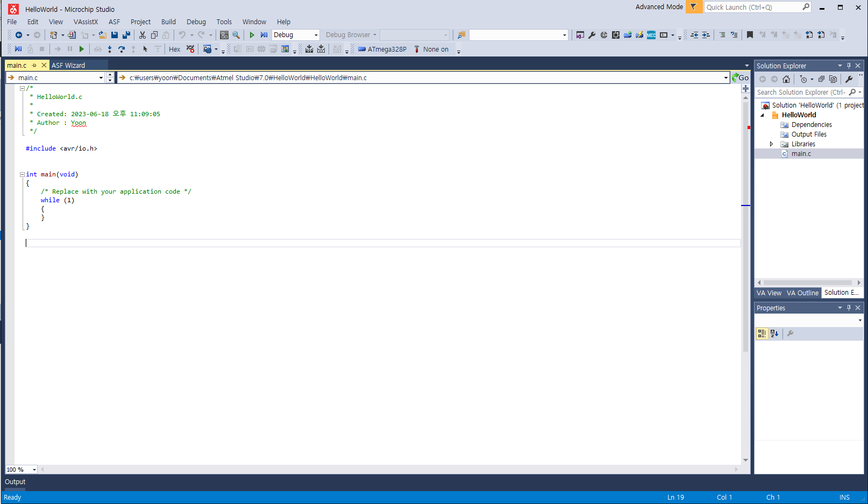
Task: Open the Tools menu
Action: coord(224,22)
